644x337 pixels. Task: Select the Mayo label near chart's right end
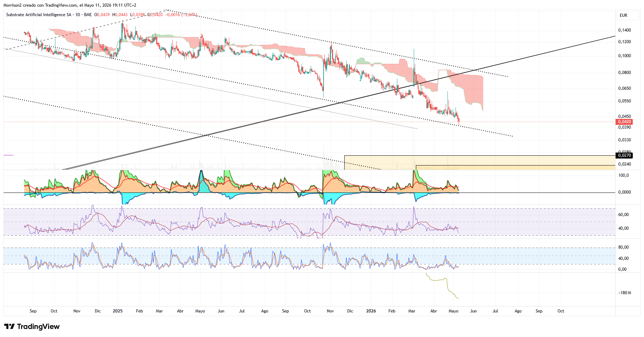point(453,311)
